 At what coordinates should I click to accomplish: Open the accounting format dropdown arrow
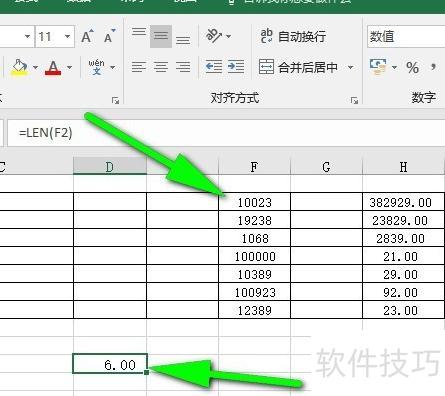tap(395, 67)
